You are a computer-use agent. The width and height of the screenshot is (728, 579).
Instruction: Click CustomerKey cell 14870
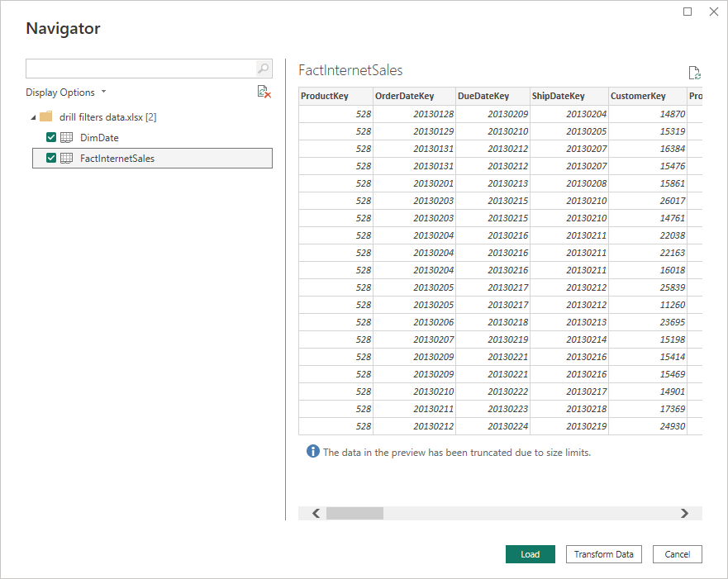(648, 114)
